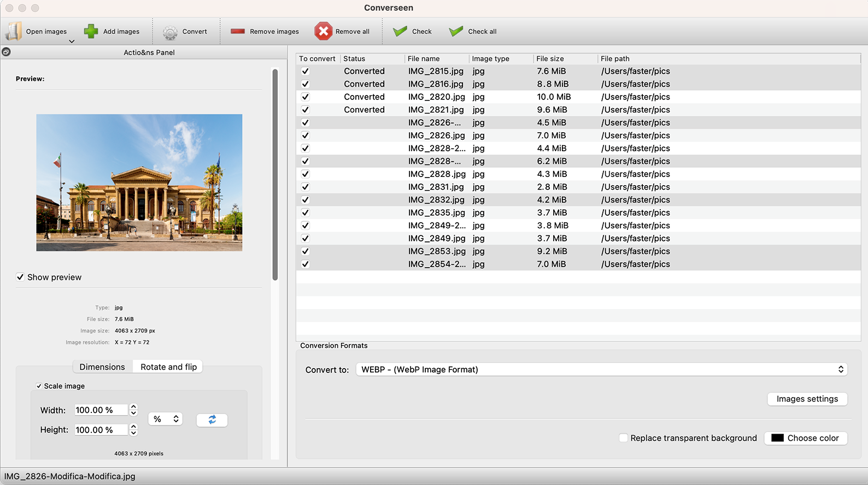Uncheck the IMG_2831.jpg convert checkbox

coord(305,187)
